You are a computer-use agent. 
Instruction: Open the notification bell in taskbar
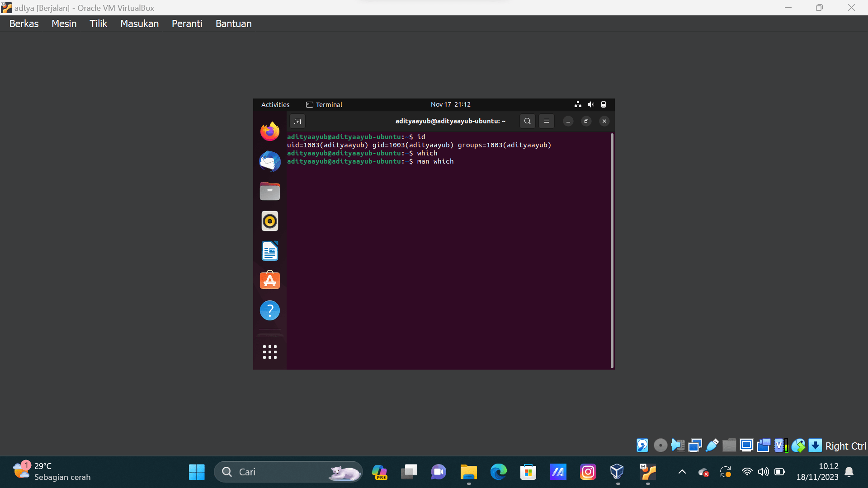[x=849, y=472]
